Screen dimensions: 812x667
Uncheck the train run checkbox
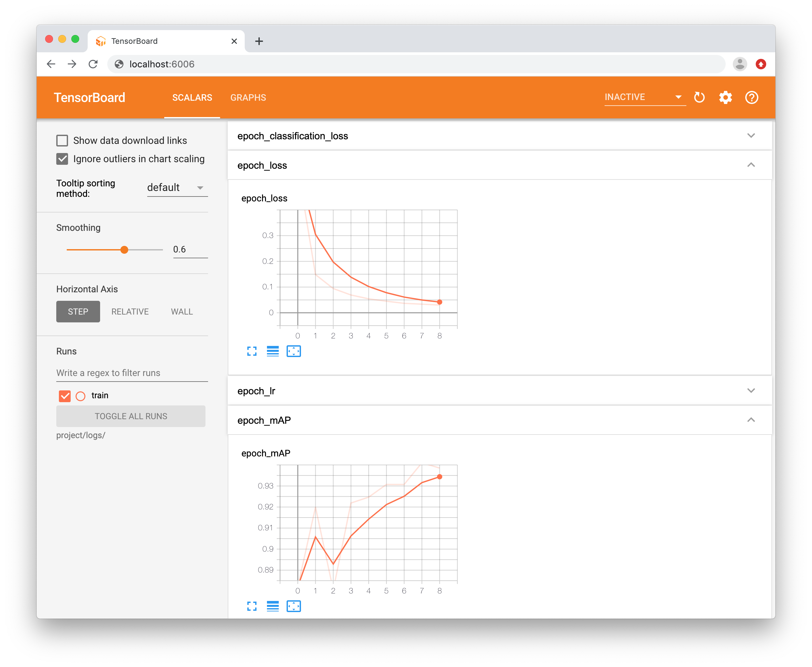[65, 396]
